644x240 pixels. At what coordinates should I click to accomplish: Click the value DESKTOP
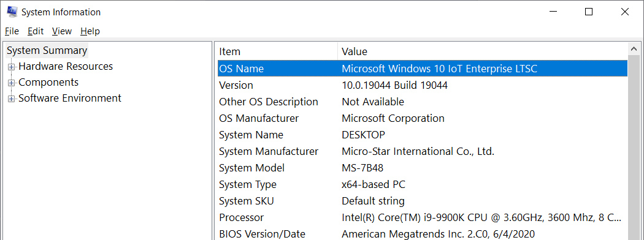[364, 135]
